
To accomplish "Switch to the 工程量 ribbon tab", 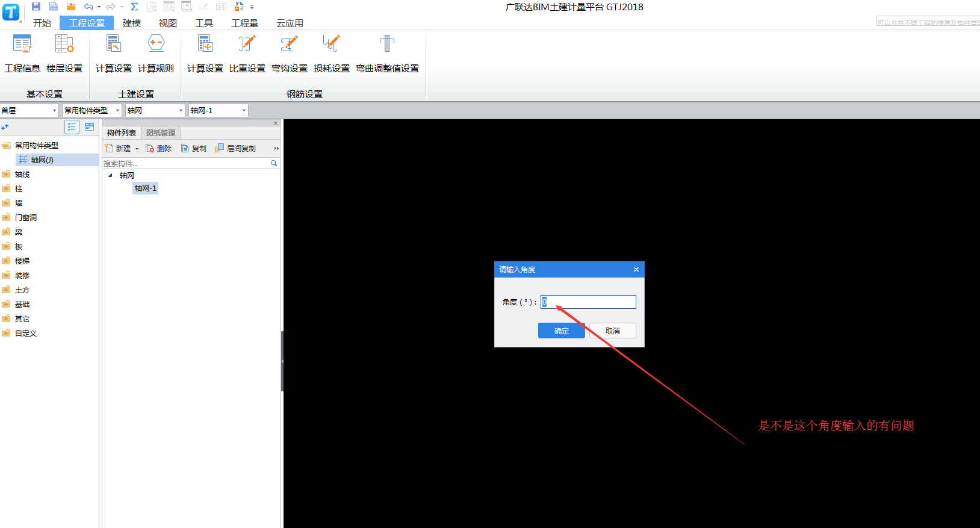I will [245, 23].
